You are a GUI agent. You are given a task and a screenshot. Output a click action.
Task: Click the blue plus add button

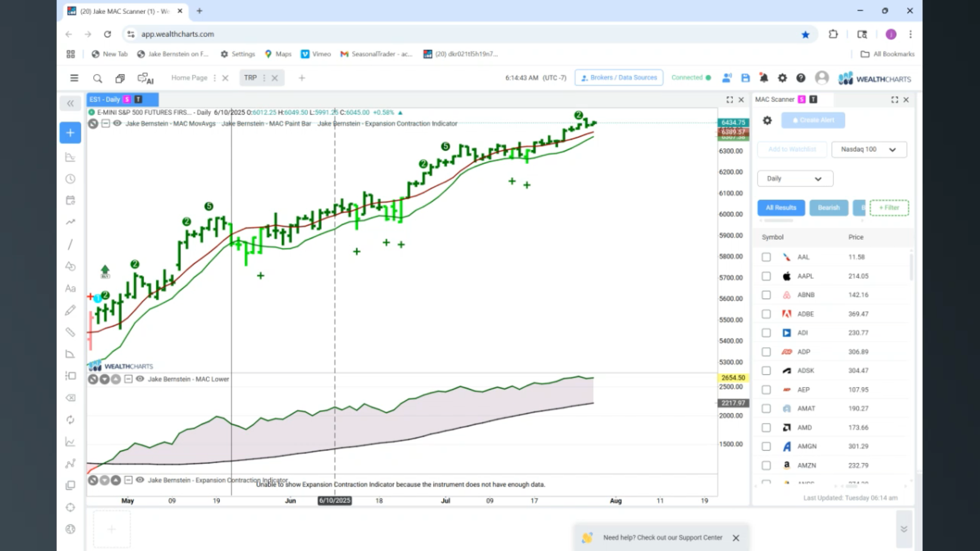[70, 133]
